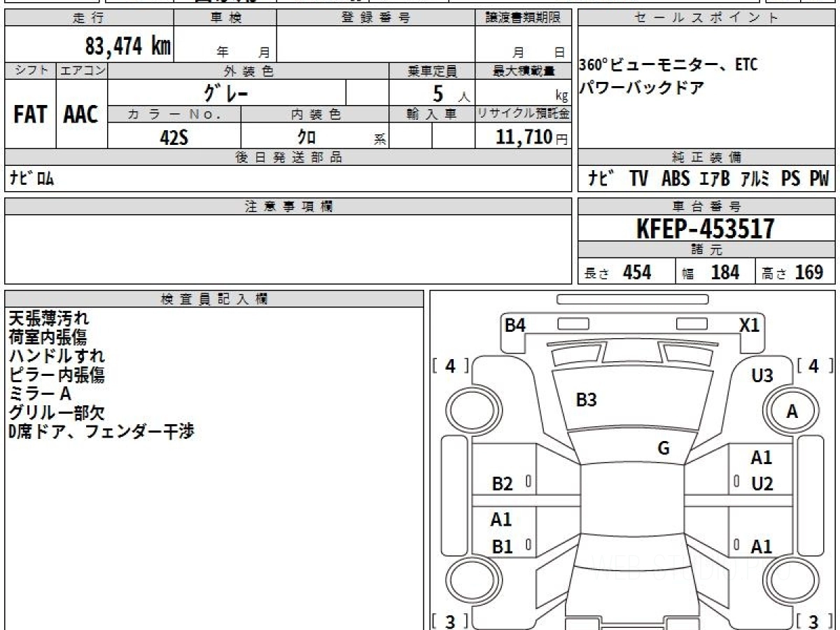This screenshot has height=630, width=840.
Task: Select the D席ドア、フェンダー干渉 note
Action: tap(101, 432)
